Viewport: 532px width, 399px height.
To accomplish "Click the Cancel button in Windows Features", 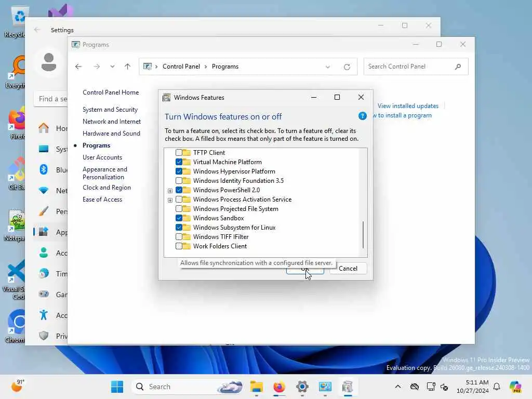I will [x=348, y=269].
